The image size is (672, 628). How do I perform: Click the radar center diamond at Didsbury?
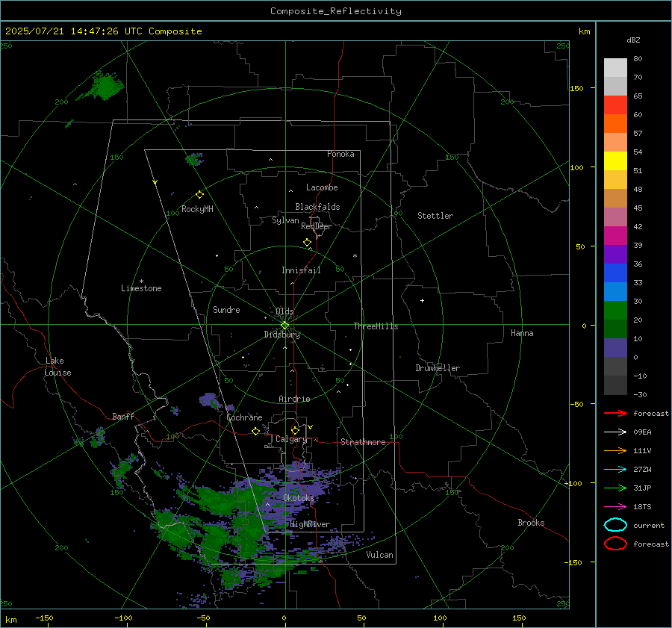click(285, 326)
